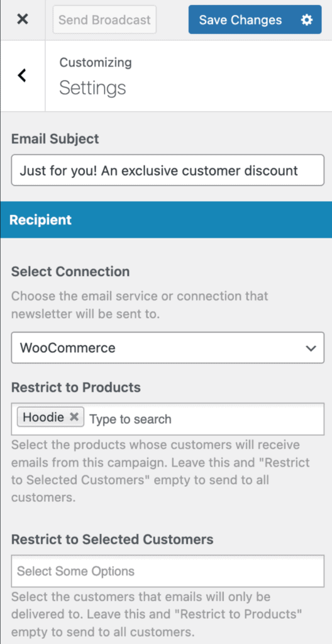Viewport: 332px width, 644px height.
Task: Click the Email Subject label
Action: [55, 139]
